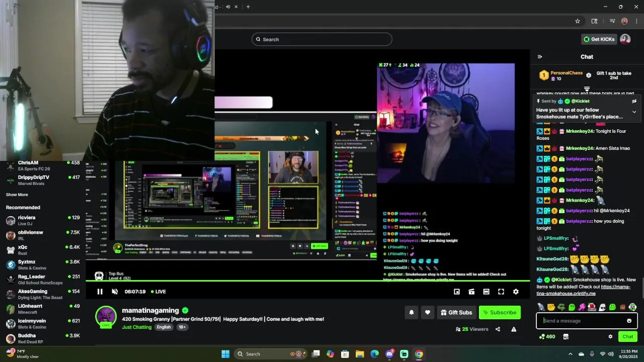The width and height of the screenshot is (644, 362).
Task: Open the mama-tina-smokehouse printify link
Action: (583, 290)
